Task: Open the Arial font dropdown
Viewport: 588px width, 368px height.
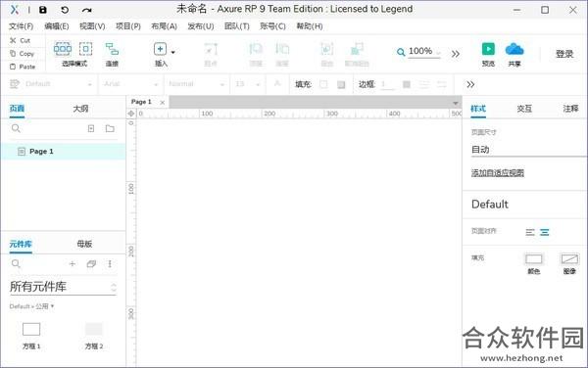Action: pyautogui.click(x=130, y=84)
